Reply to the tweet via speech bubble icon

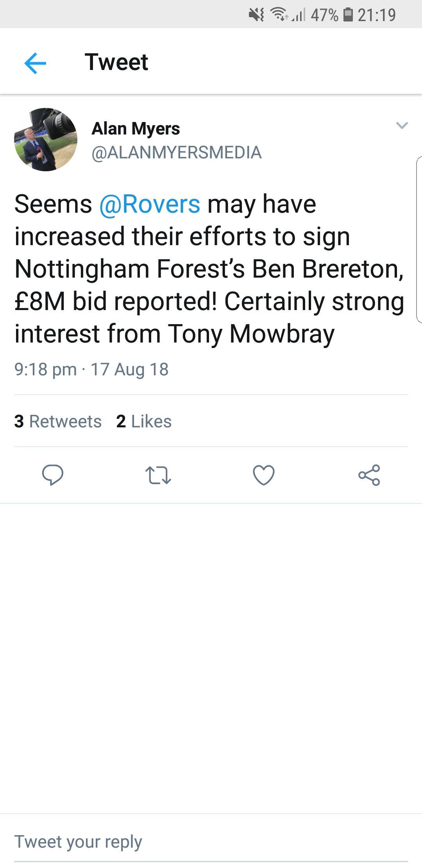[x=53, y=475]
